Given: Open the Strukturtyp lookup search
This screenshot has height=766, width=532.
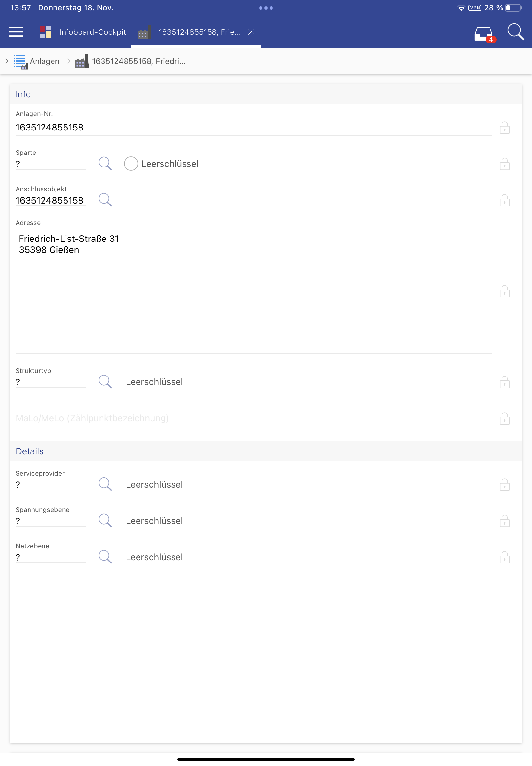Looking at the screenshot, I should pos(105,382).
